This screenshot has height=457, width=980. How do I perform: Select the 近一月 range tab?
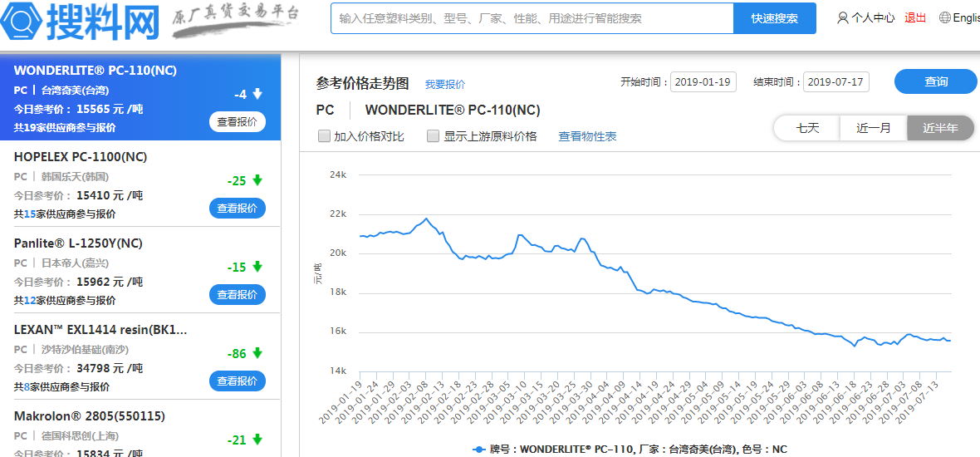873,128
